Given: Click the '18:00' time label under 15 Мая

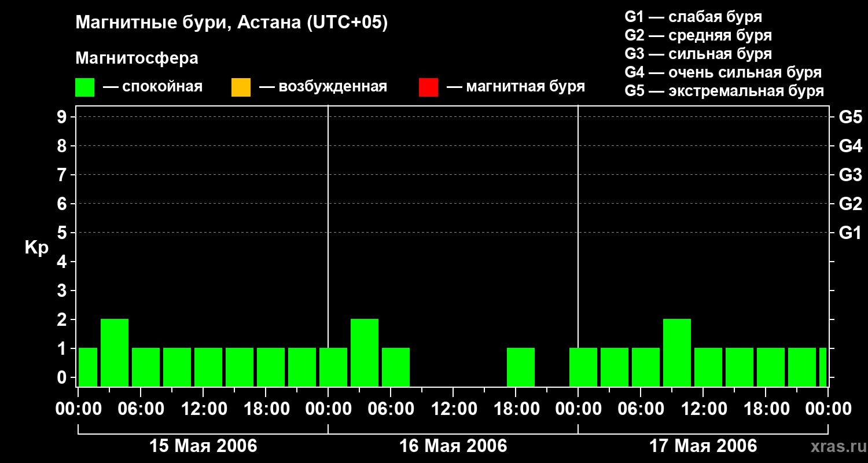Looking at the screenshot, I should (266, 409).
